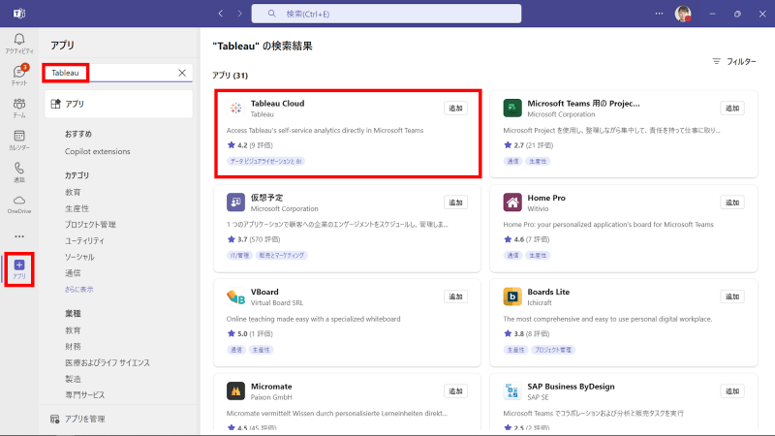Click the top 検索(Ctrl+E) search box
The height and width of the screenshot is (436, 775).
[x=386, y=13]
